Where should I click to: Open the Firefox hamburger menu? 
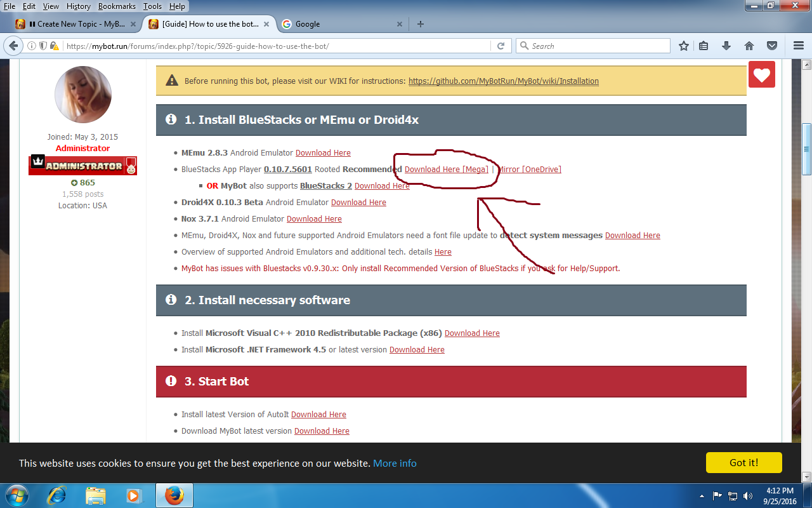pos(799,46)
